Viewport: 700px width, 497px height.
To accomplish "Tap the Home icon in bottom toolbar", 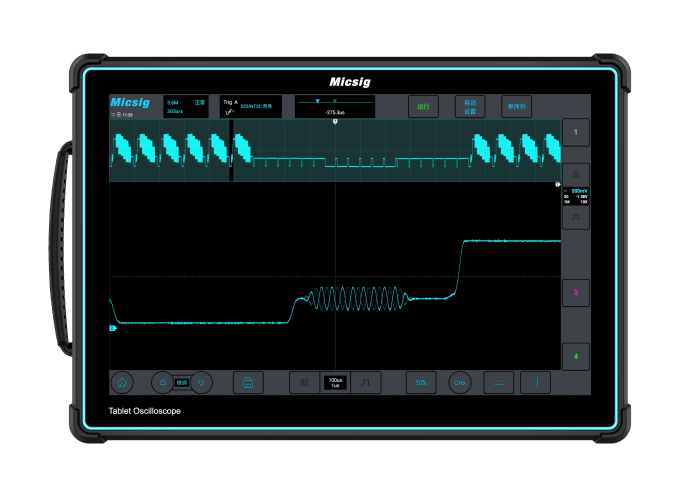I will (122, 382).
